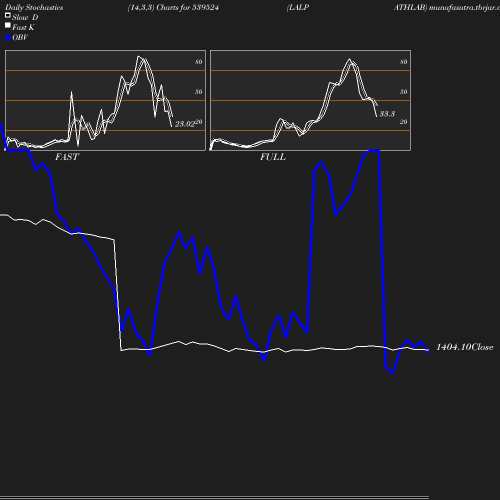Click the '1404.10Close' price label
Screen dimensions: 500x500
point(465,347)
